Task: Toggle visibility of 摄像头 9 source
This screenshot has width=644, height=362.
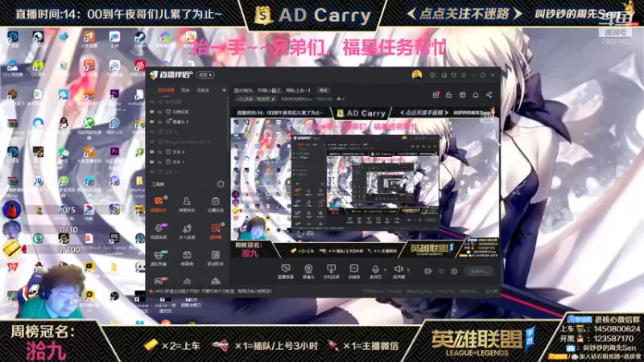Action: 152,122
